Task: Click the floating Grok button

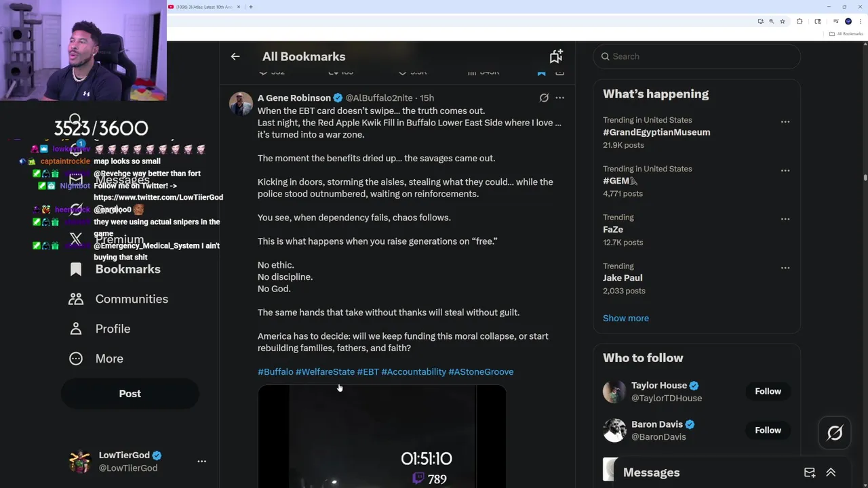Action: coord(835,433)
